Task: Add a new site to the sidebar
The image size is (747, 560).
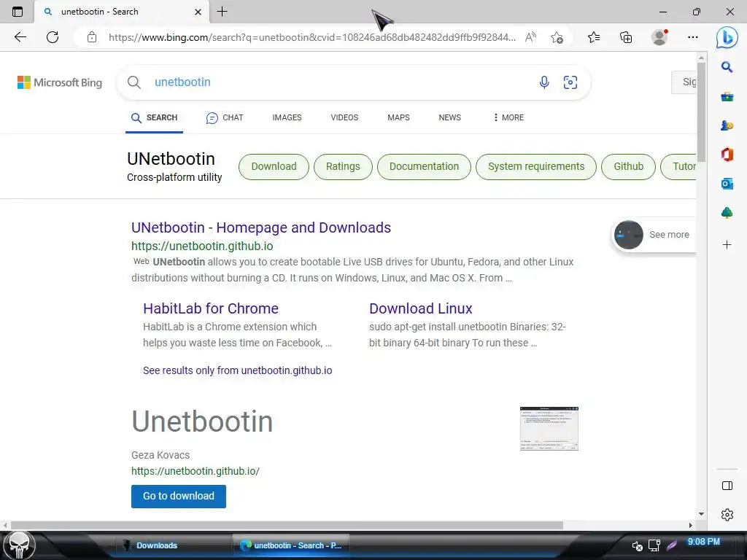Action: (x=727, y=245)
